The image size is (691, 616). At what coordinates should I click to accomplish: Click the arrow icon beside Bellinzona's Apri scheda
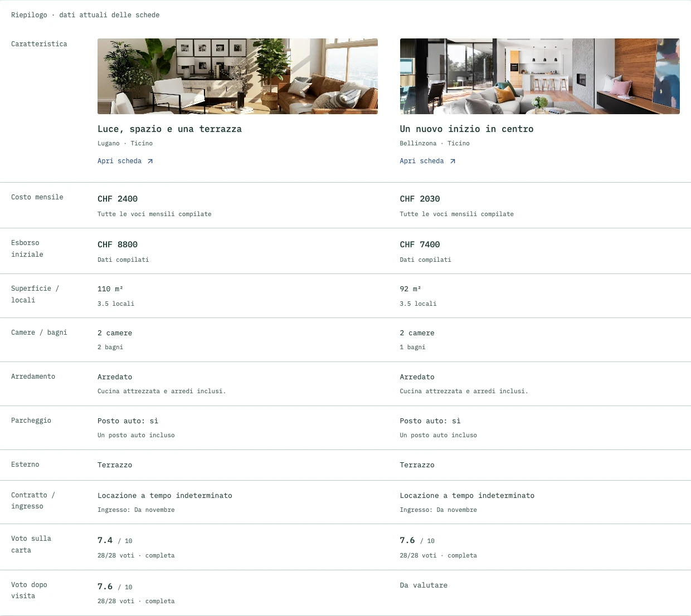(x=452, y=162)
